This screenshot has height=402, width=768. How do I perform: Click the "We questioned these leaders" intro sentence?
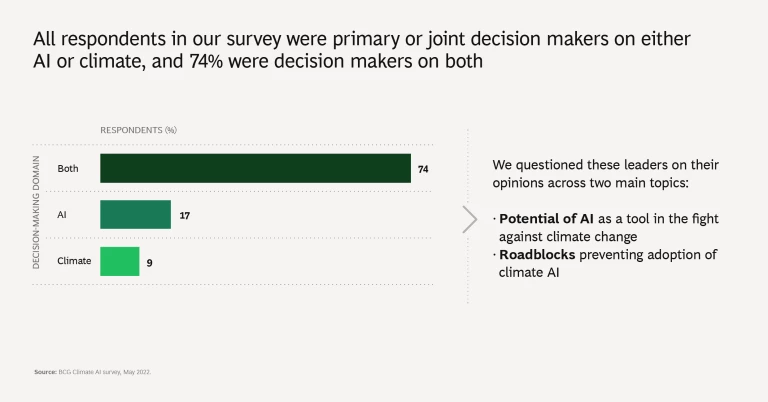[605, 173]
